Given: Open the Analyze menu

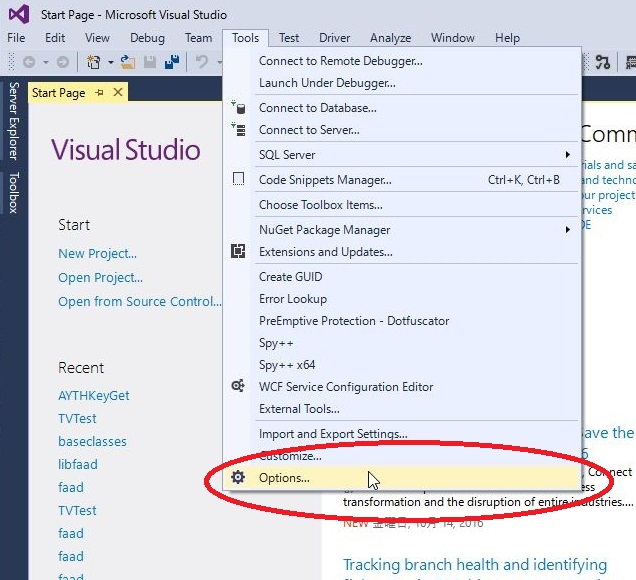Looking at the screenshot, I should [390, 38].
